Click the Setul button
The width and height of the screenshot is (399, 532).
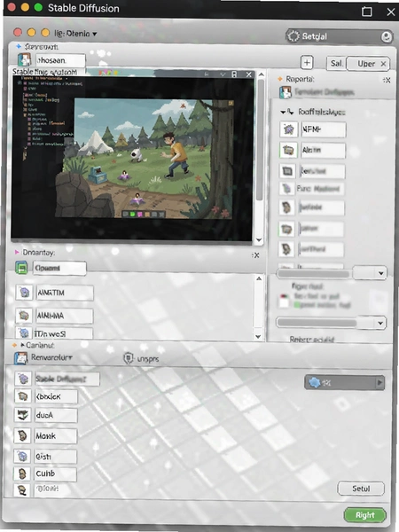coord(361,489)
